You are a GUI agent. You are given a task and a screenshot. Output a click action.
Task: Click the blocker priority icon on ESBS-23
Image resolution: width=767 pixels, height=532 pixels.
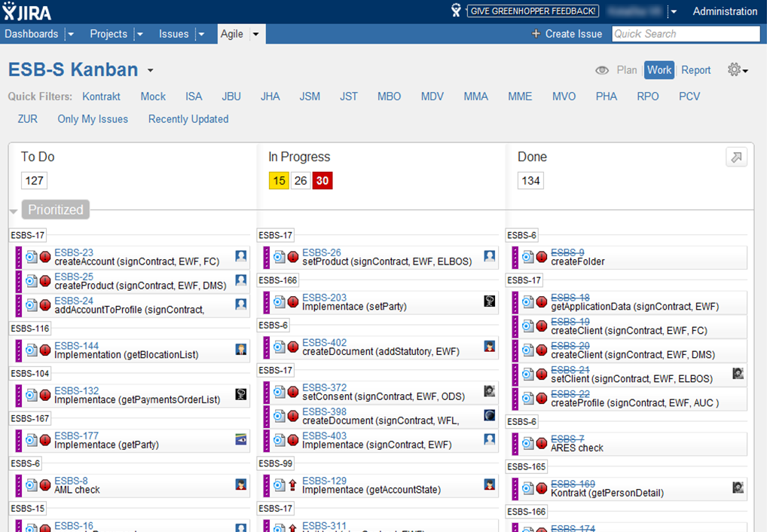45,257
